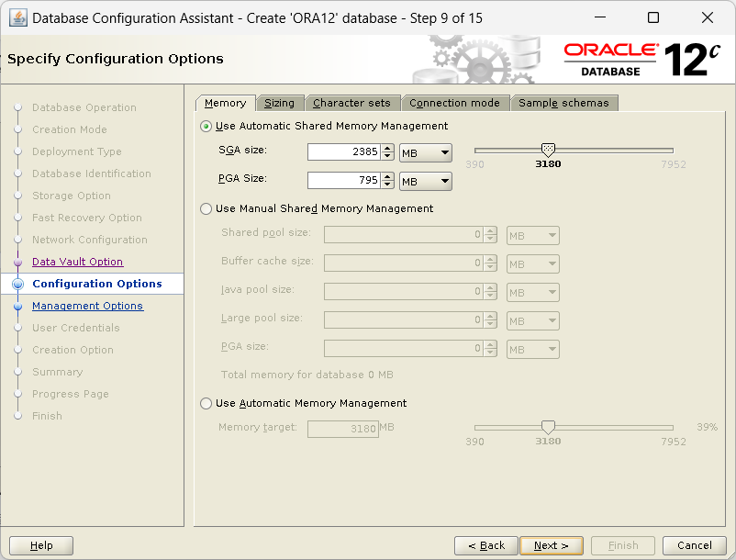
Task: Proceed with the Next button
Action: (x=551, y=545)
